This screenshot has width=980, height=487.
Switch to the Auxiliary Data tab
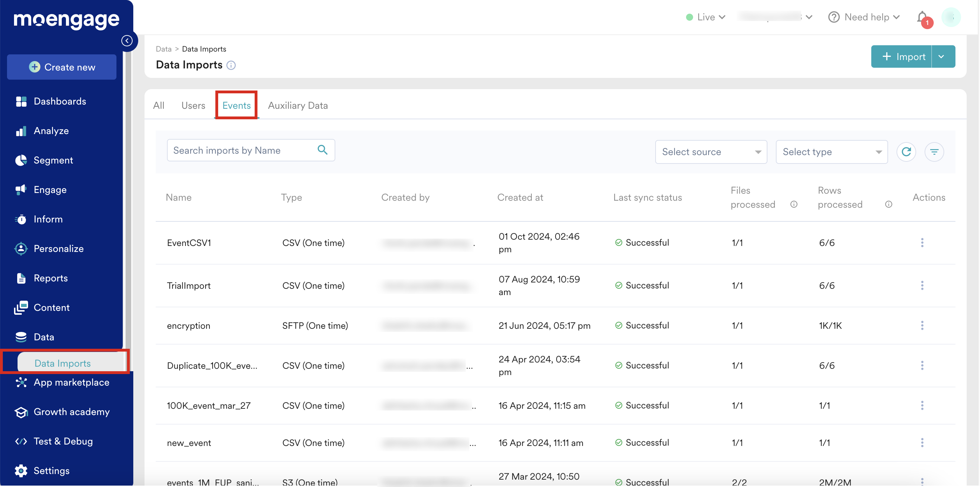(x=297, y=105)
